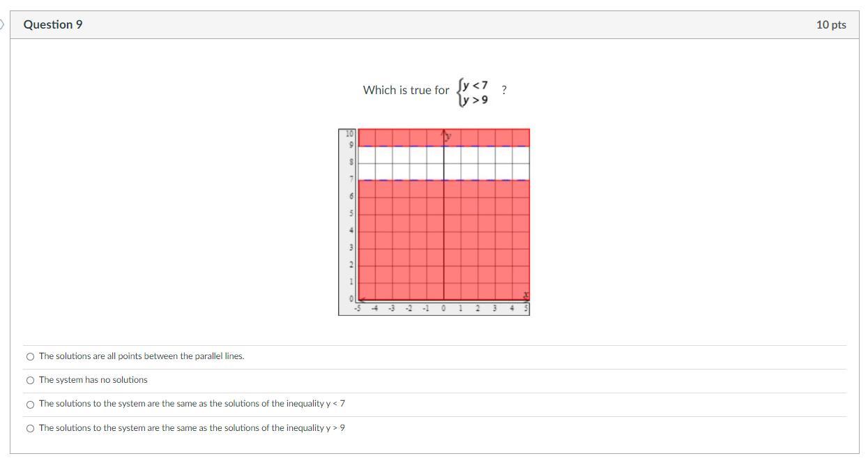Viewport: 868px width, 463px height.
Task: Click the answer text ending with y > 9
Action: point(192,428)
